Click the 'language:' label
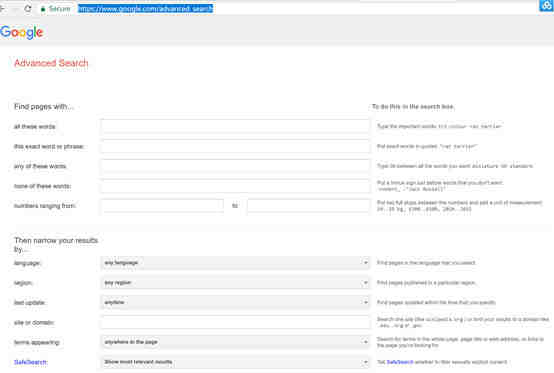 click(27, 263)
